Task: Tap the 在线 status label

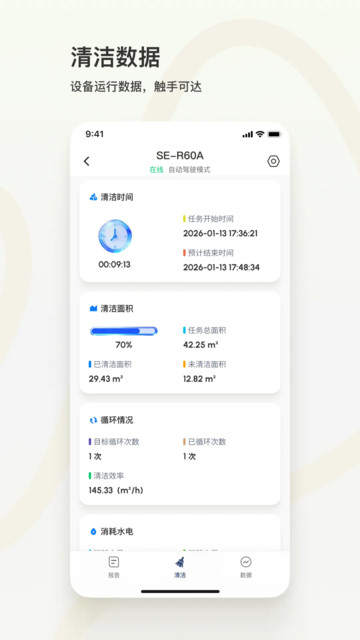Action: (x=156, y=170)
